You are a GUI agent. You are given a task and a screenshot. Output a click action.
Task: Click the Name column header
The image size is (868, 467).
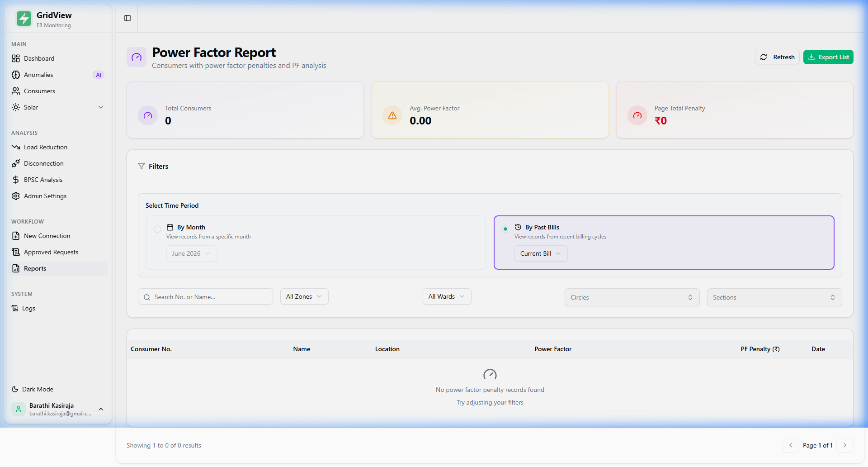click(302, 349)
